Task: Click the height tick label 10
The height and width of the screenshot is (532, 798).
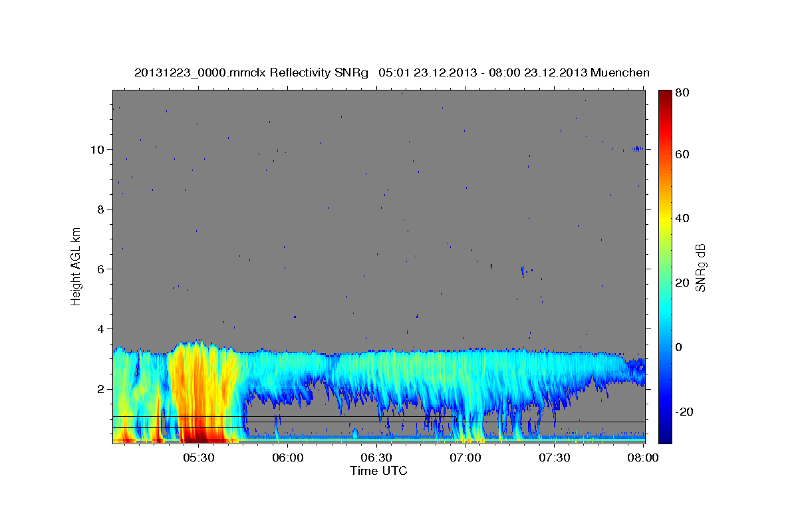Action: coord(98,149)
